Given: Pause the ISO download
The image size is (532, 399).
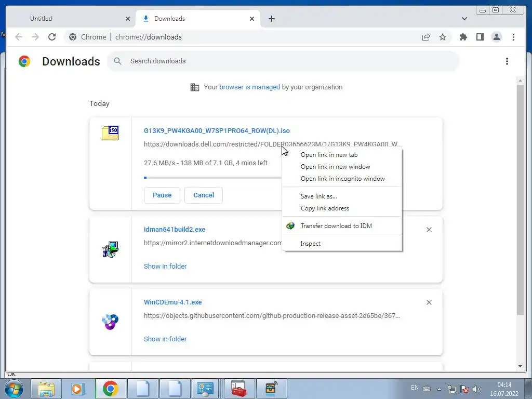Looking at the screenshot, I should pyautogui.click(x=162, y=195).
